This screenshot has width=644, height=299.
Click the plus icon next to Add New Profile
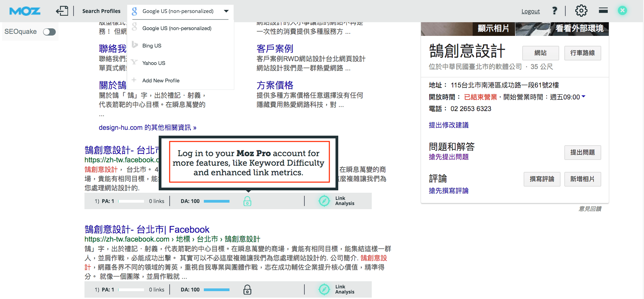coord(134,80)
